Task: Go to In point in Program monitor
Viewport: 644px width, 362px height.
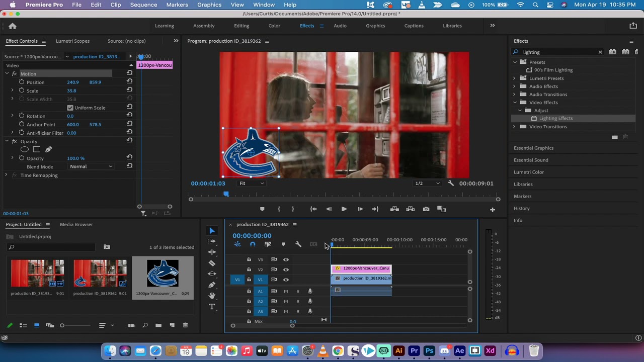Action: click(x=313, y=209)
